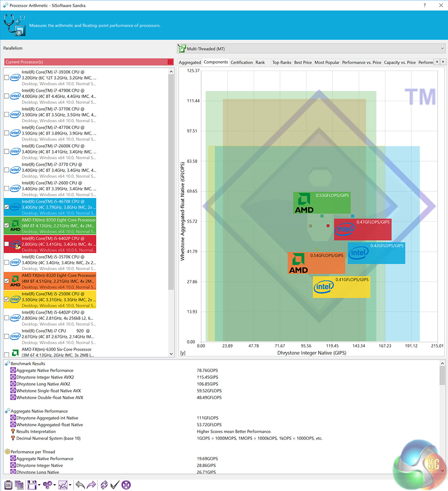Click the Whetstone Single-float Native AVX icon
Image resolution: width=448 pixels, height=491 pixels.
[13, 391]
